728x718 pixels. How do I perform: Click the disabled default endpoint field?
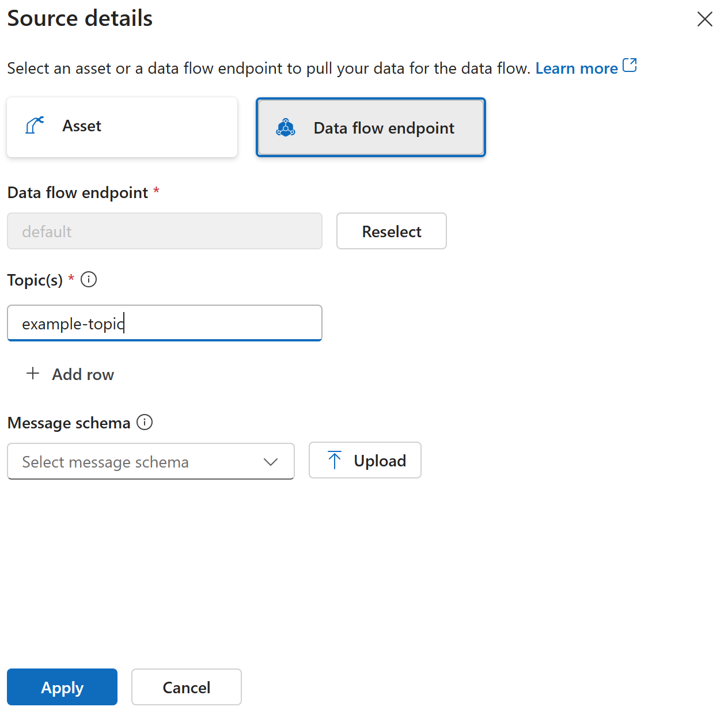tap(165, 231)
